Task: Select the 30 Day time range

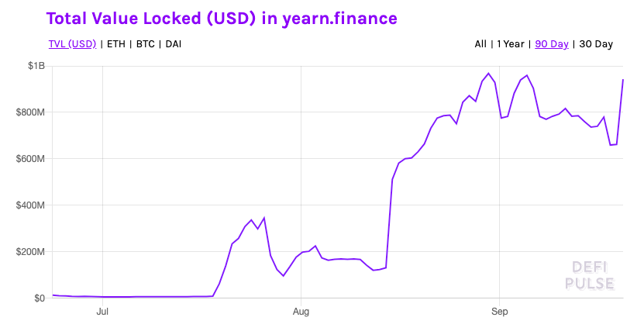Action: tap(596, 44)
